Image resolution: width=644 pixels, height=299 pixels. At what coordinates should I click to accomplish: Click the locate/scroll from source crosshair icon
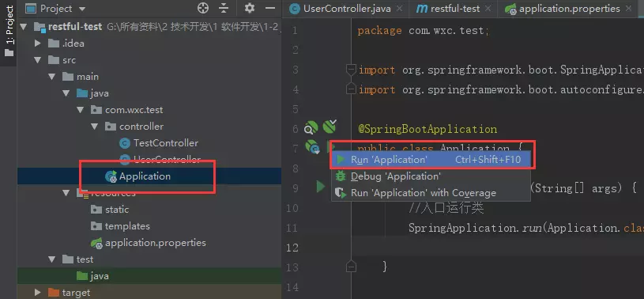203,8
